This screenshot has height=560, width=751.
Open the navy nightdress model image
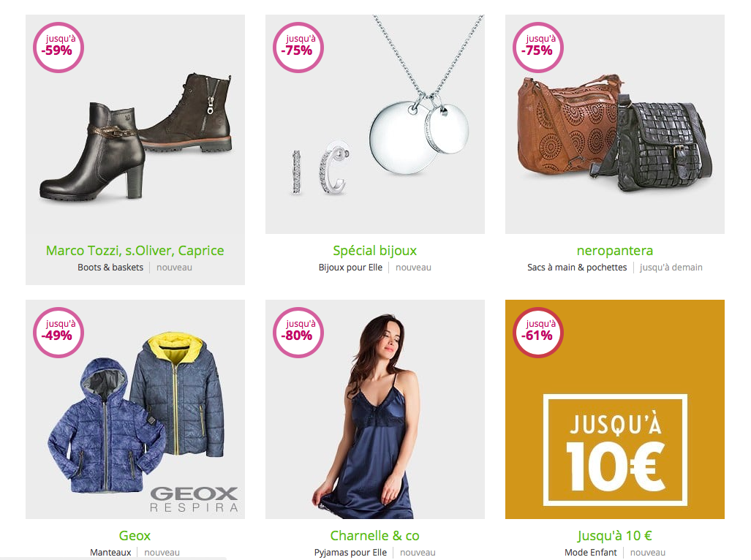pos(375,409)
